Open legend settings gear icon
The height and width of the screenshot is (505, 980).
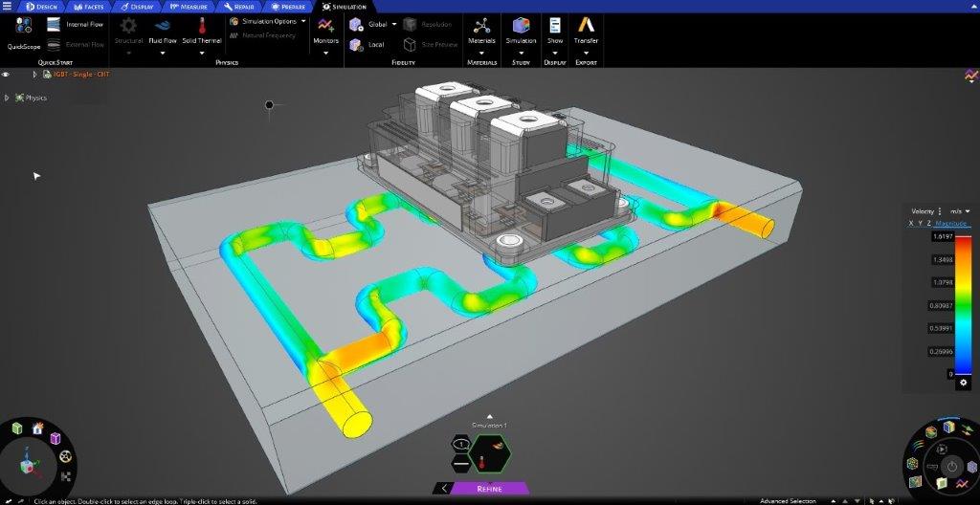[x=963, y=383]
